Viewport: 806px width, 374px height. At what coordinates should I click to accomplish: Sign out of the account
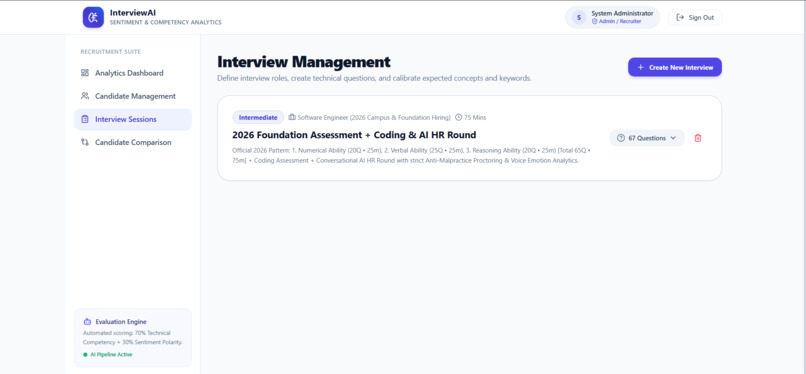[694, 17]
